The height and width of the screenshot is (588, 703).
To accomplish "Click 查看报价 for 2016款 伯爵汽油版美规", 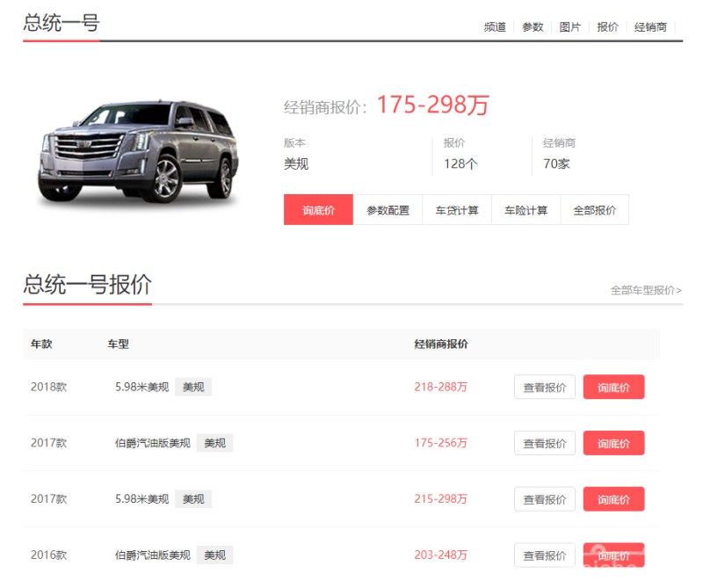I will tap(544, 555).
